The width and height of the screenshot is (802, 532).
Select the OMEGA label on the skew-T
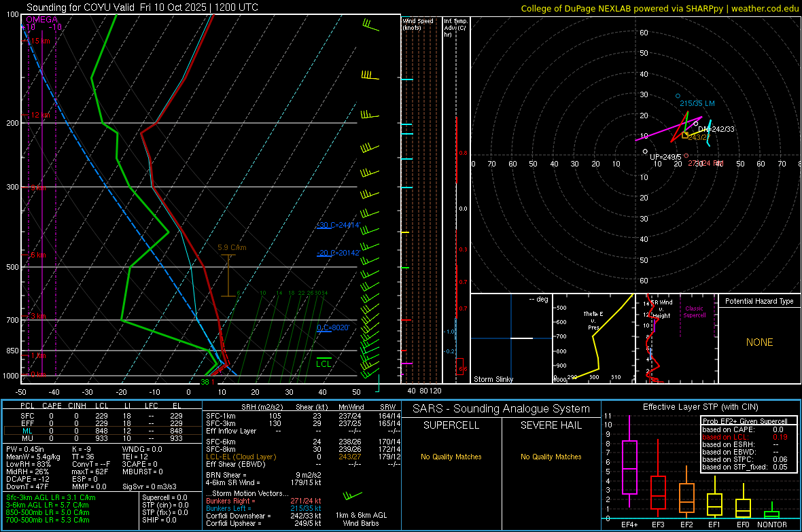(42, 20)
